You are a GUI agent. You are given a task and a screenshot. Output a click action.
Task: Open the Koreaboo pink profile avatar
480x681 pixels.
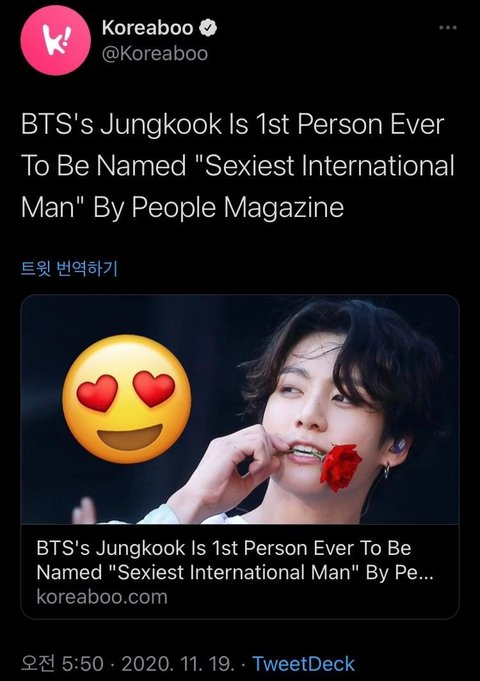(56, 40)
